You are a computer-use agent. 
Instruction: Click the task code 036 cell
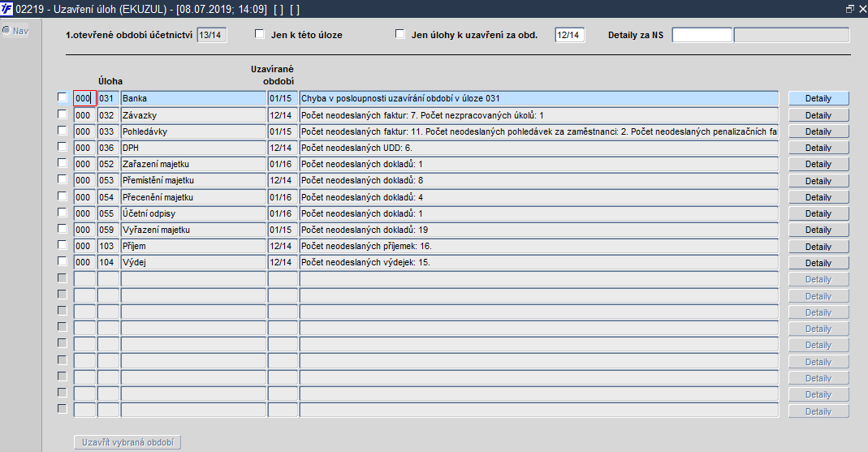pyautogui.click(x=108, y=148)
